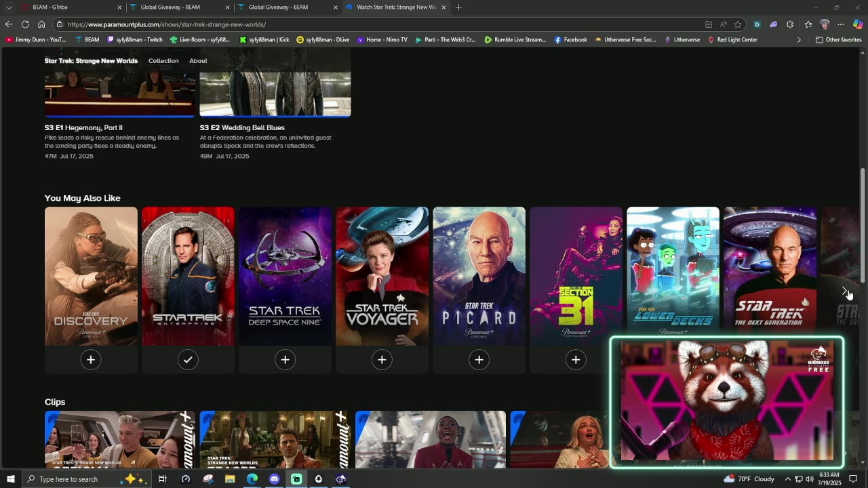Add this page to favorites
Image resolution: width=868 pixels, height=488 pixels.
(x=738, y=24)
